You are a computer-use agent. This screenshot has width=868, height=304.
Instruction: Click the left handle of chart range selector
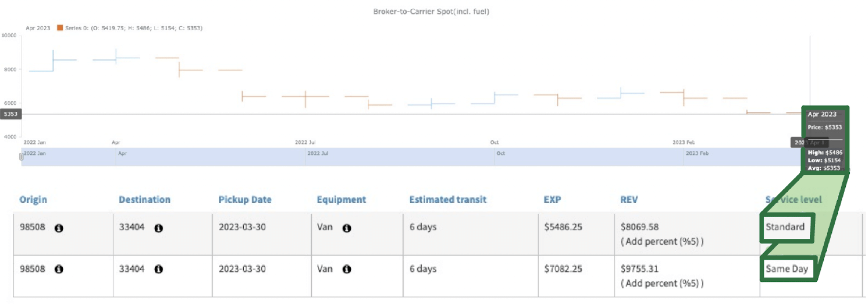point(21,156)
